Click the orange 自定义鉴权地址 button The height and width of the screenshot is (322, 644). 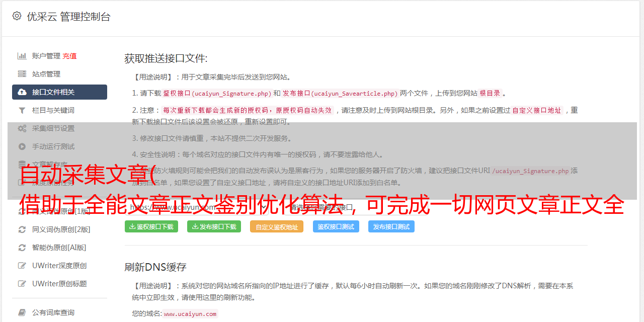click(277, 226)
